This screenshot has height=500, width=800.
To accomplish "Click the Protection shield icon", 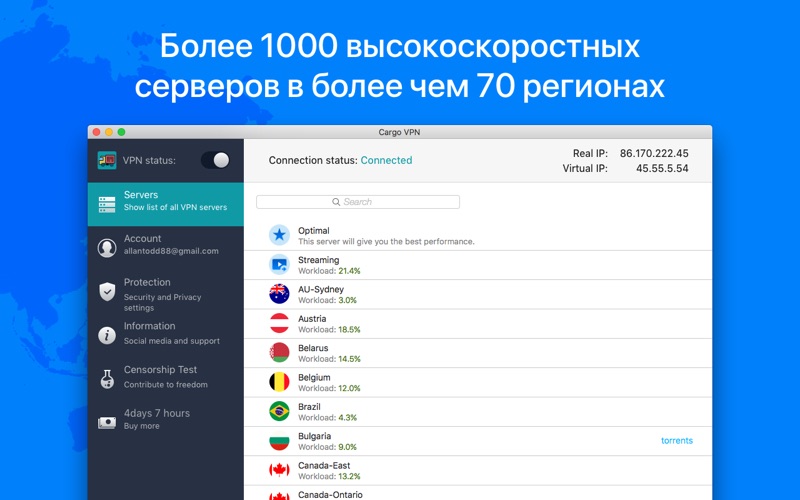I will point(107,292).
